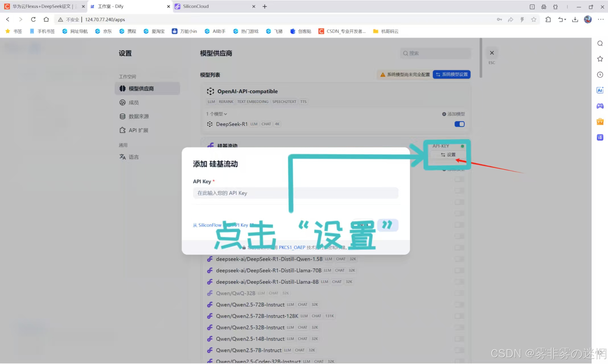Bookmark this page with the star icon

pyautogui.click(x=534, y=19)
